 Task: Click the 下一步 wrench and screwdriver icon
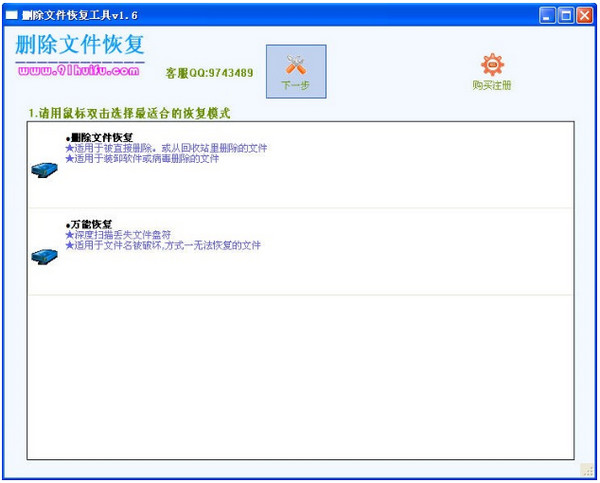tap(295, 65)
